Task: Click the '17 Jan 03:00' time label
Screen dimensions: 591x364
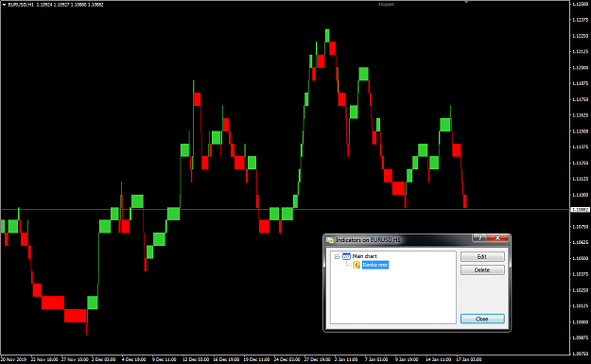Action: coord(468,359)
